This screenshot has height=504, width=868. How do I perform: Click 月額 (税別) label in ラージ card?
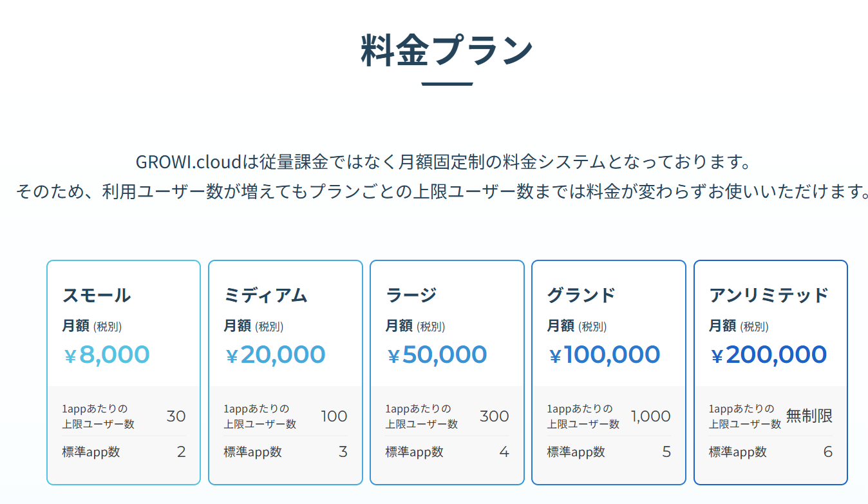(415, 327)
